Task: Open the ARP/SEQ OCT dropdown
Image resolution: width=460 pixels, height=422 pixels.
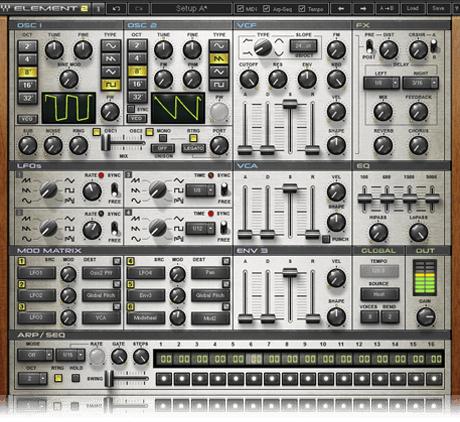Action: [33, 379]
